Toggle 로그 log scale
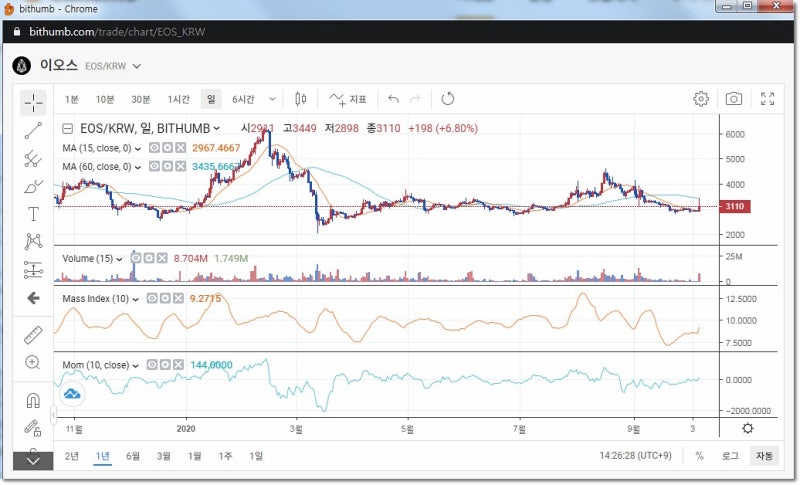 click(x=730, y=456)
